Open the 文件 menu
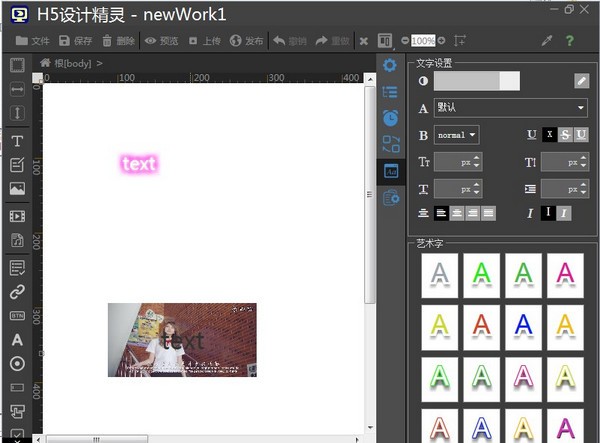The height and width of the screenshot is (443, 600). coord(33,41)
